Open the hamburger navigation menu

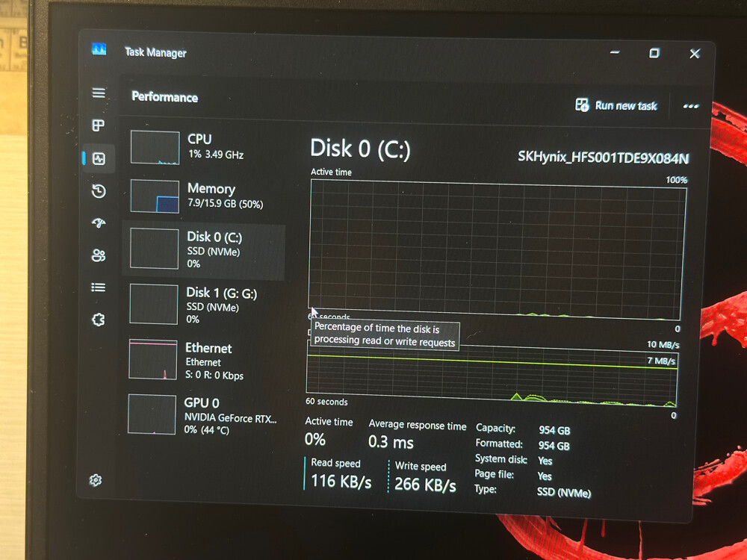click(x=99, y=93)
